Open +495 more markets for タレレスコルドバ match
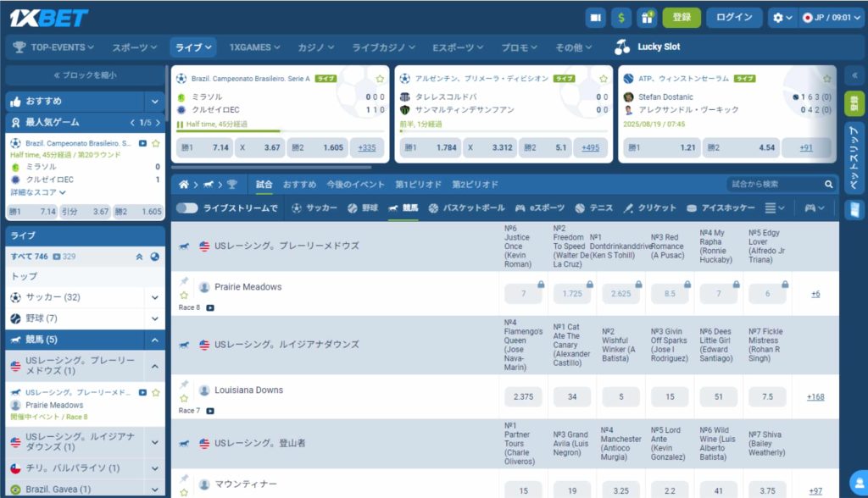Screen dimensions: 868x498 point(591,147)
